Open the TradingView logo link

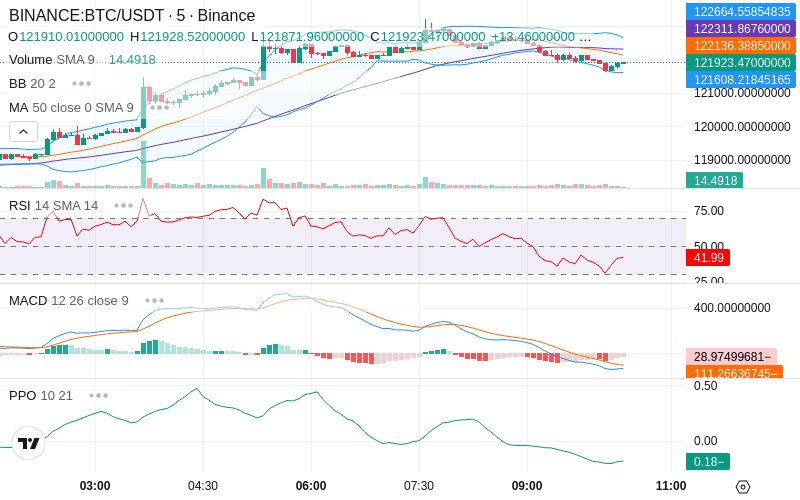29,443
